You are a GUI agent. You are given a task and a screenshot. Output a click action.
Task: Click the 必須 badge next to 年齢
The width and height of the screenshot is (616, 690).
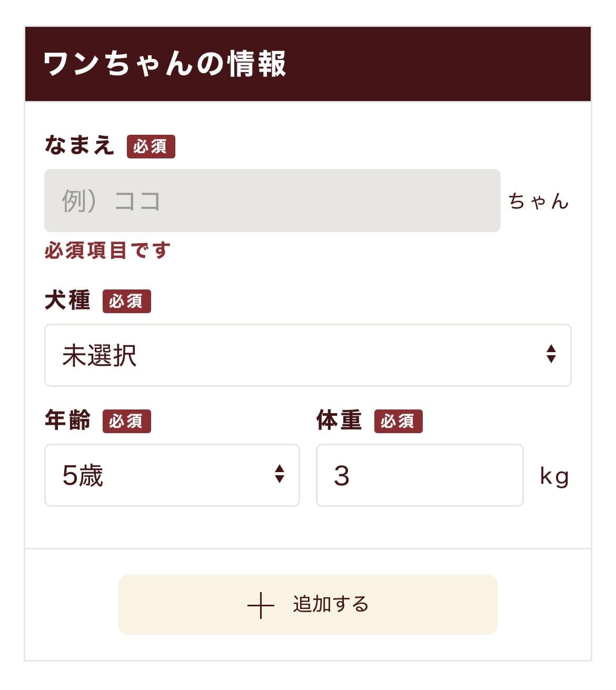point(126,421)
